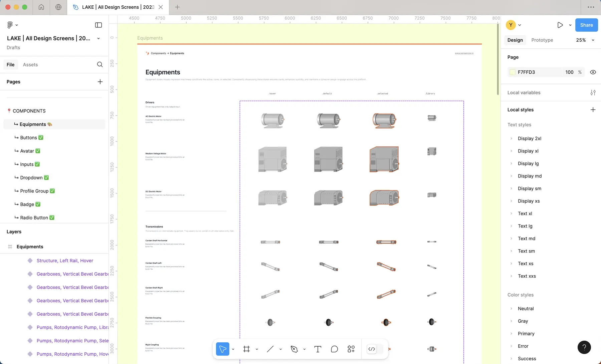Toggle page background color visibility eye
This screenshot has width=601, height=364.
[593, 72]
